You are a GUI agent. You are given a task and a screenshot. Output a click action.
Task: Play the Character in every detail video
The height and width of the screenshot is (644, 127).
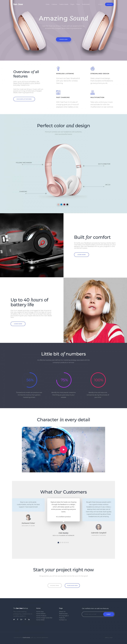(x=63, y=450)
